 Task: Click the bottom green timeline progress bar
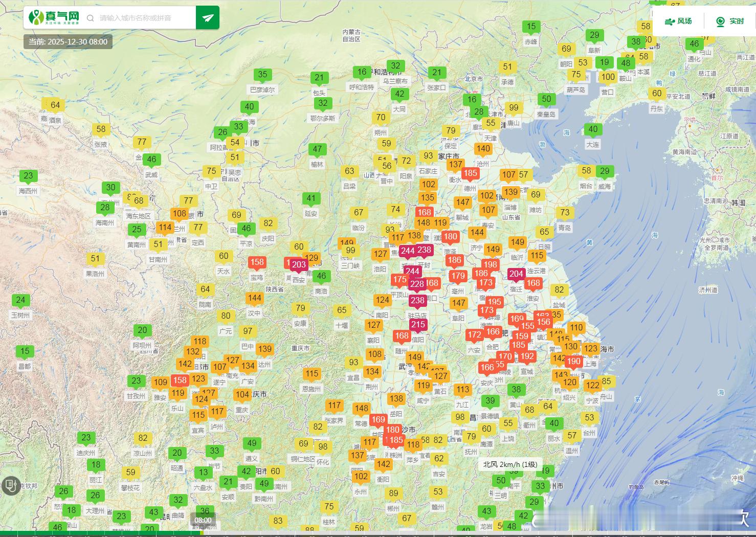101,532
